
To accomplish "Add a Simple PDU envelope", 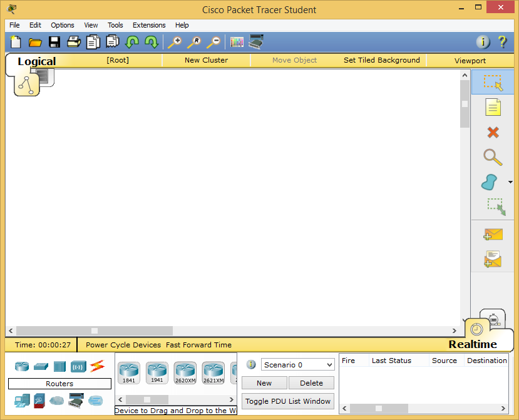I will pos(493,234).
